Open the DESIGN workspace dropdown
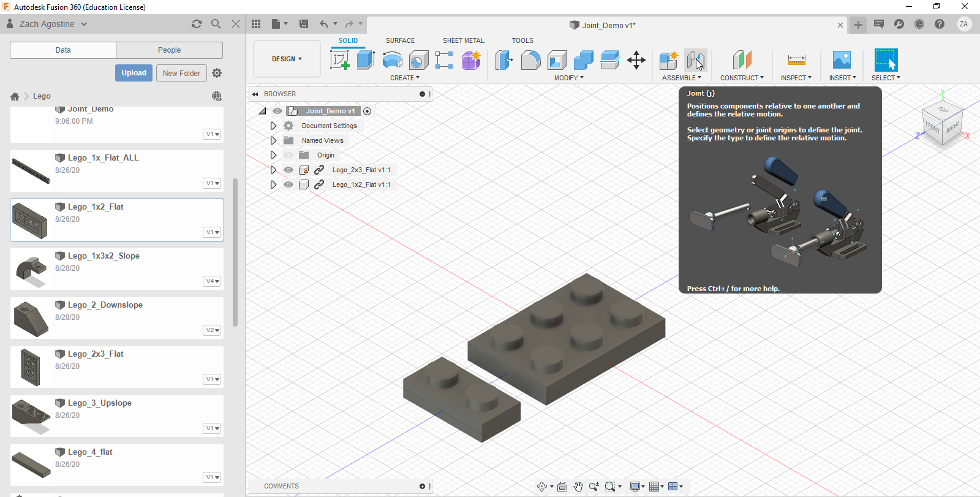 click(287, 59)
